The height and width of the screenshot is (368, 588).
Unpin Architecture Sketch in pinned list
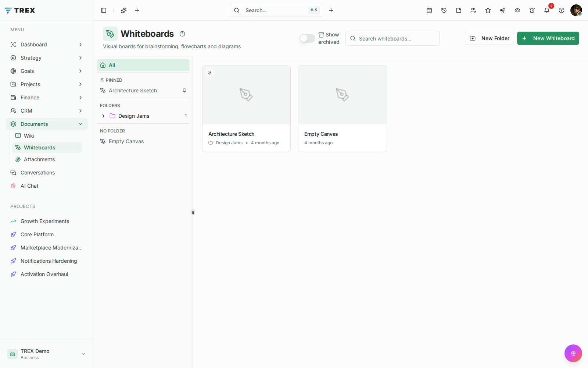[184, 91]
